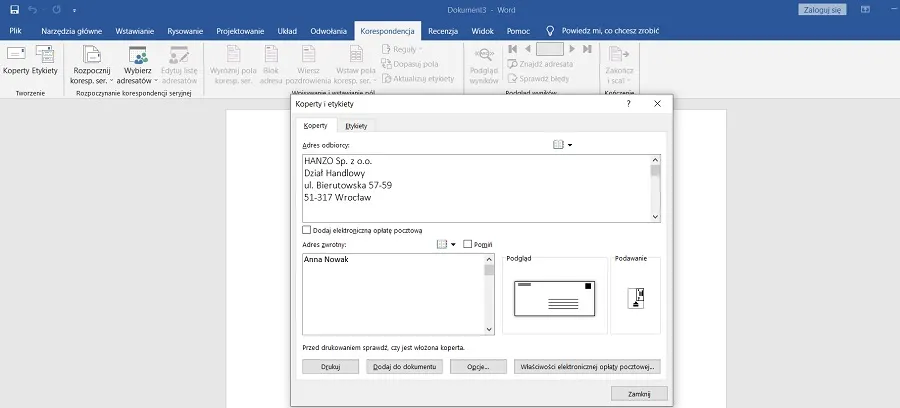Click the Etykiety labels icon in ribbon
Screen dimensions: 900x408
[x=45, y=53]
